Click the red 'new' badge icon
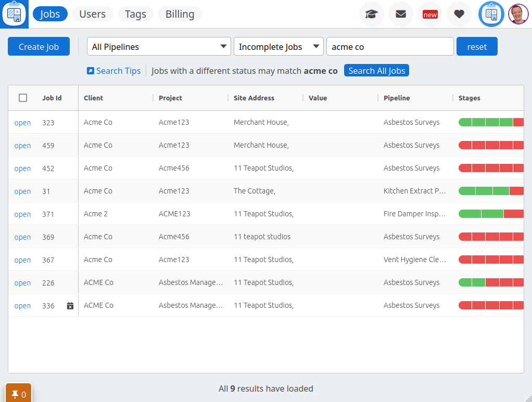The width and height of the screenshot is (532, 402). pos(430,15)
